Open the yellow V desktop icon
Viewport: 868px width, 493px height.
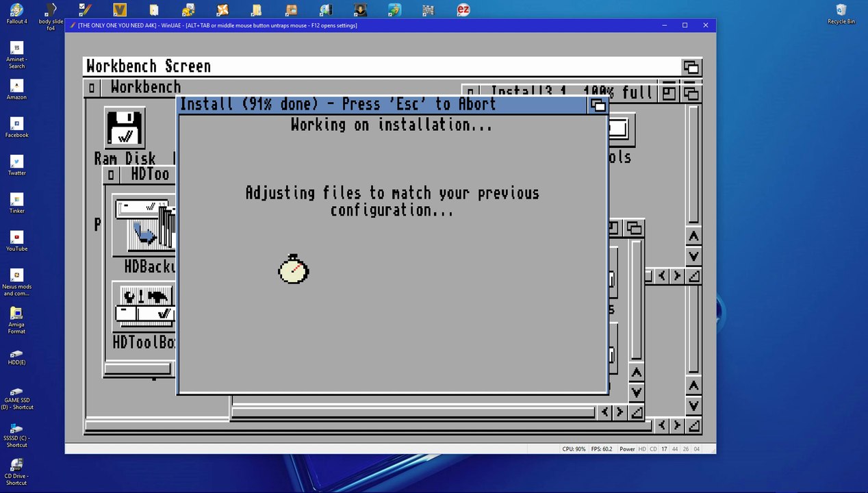pyautogui.click(x=120, y=10)
